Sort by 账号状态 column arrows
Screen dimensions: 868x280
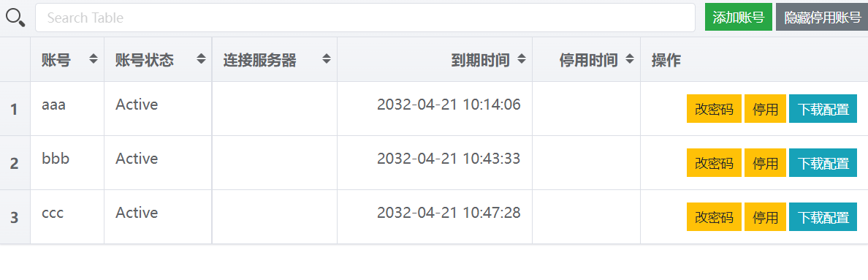(202, 59)
